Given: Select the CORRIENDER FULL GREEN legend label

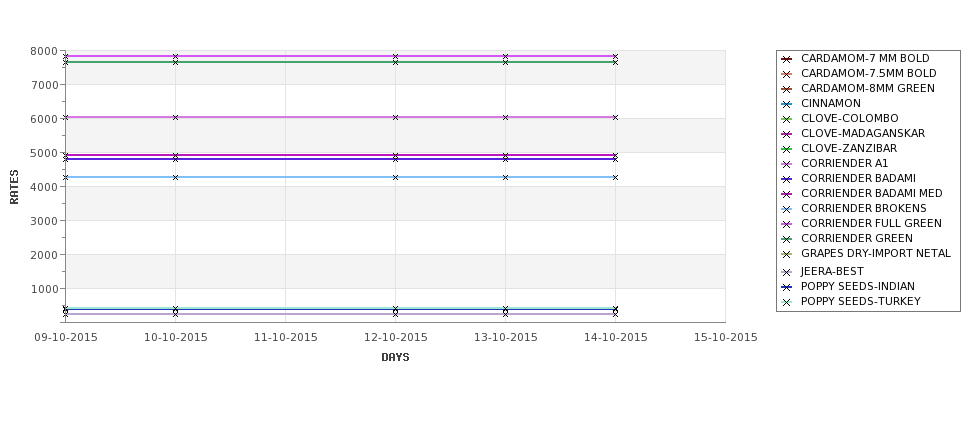Looking at the screenshot, I should click(x=871, y=223).
